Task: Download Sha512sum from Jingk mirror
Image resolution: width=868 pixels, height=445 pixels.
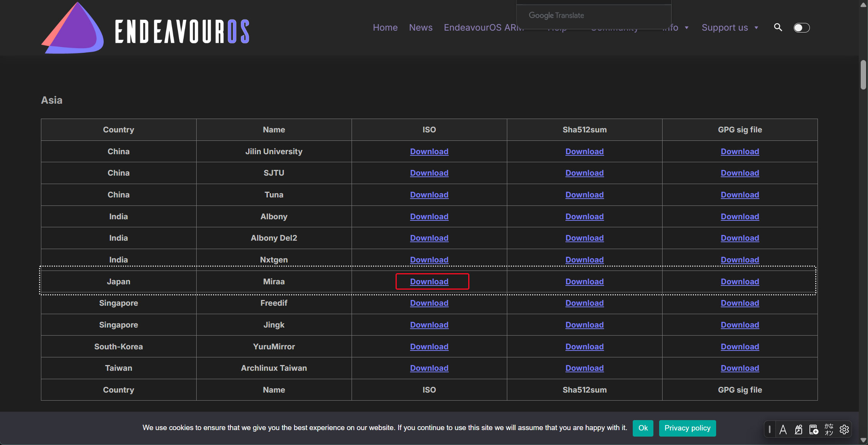Action: pyautogui.click(x=585, y=325)
